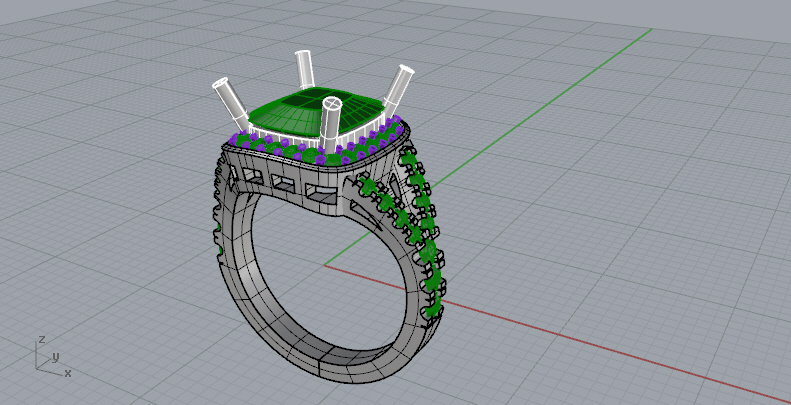Screen dimensions: 791x405
Task: Click the world axes icon in the viewport corner
Action: coord(53,356)
